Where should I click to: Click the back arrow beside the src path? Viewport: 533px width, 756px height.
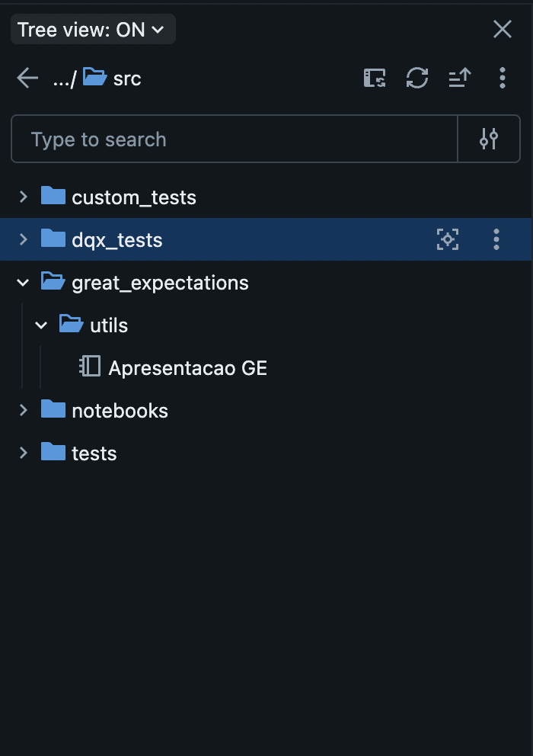pyautogui.click(x=27, y=78)
